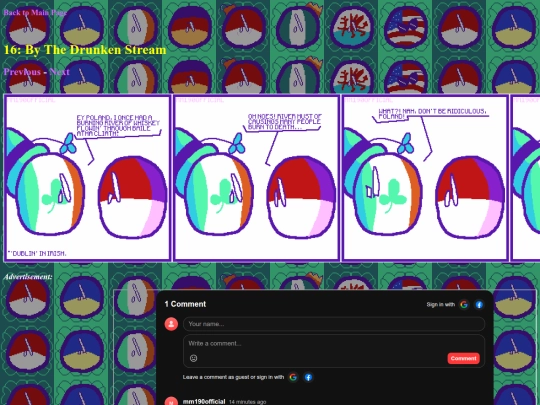
Task: Open the first comic panel image
Action: tap(88, 178)
